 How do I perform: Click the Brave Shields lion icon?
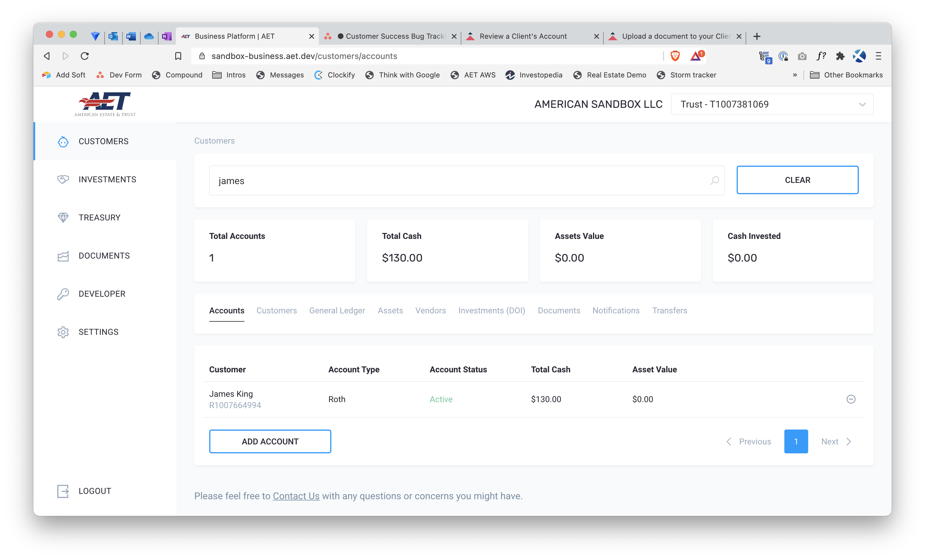pyautogui.click(x=675, y=56)
